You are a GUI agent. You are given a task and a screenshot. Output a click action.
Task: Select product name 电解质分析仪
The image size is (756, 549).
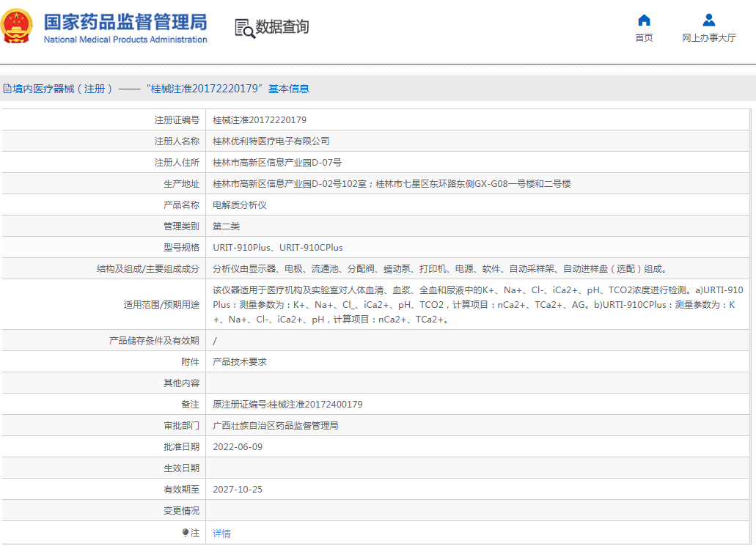click(x=240, y=205)
